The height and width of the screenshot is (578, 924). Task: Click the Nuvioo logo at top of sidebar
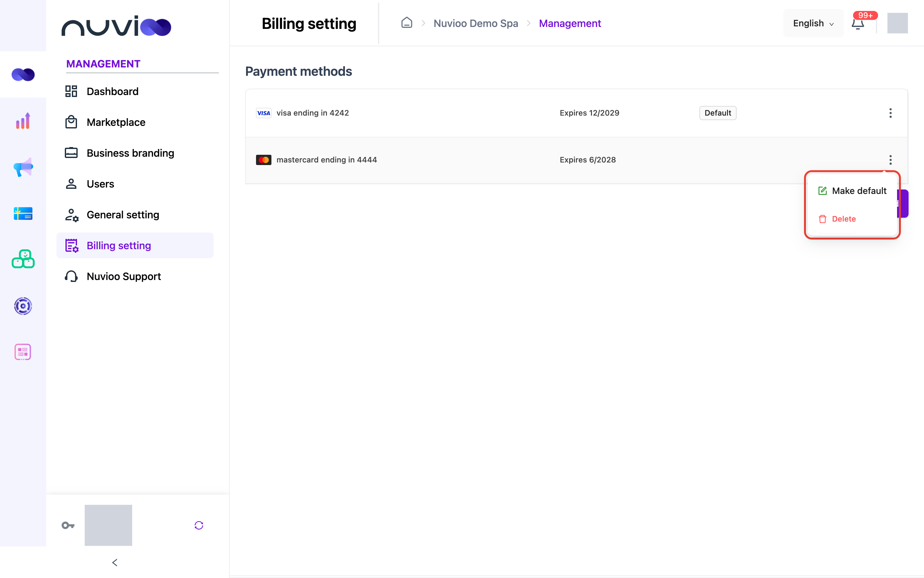(x=116, y=26)
